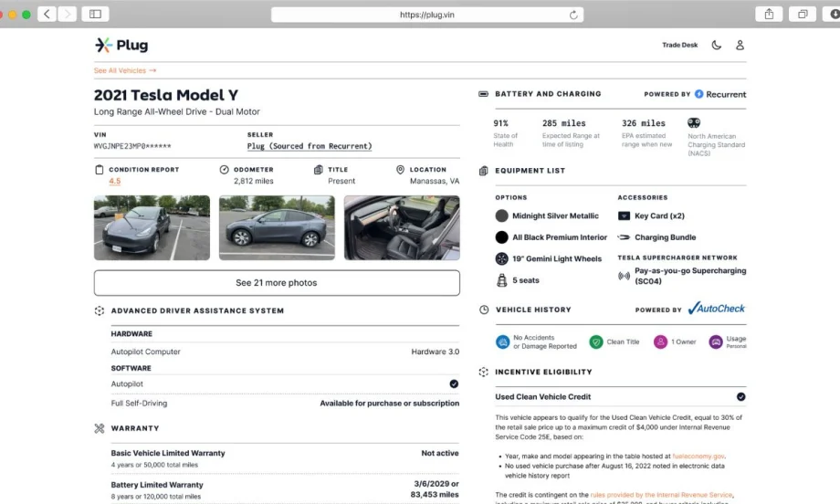Viewport: 840px width, 504px height.
Task: Click the Key Card (x2) icon
Action: coord(624,215)
